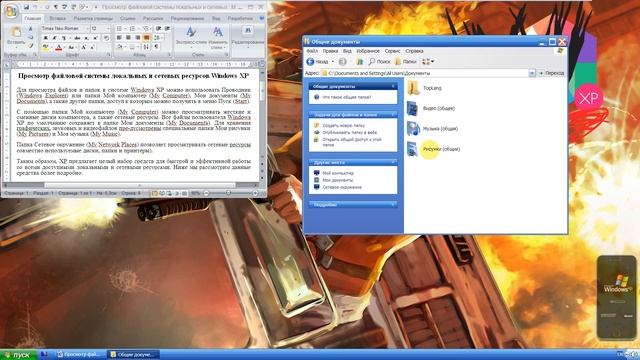Click the Переход go button in Explorer
Image resolution: width=640 pixels, height=360 pixels.
[551, 73]
